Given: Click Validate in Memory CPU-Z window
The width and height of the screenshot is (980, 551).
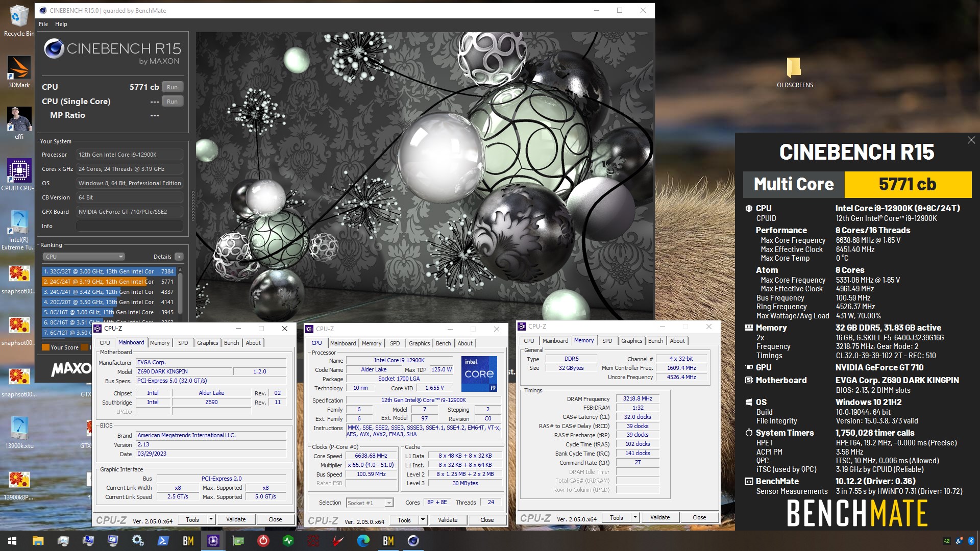Looking at the screenshot, I should [x=660, y=517].
